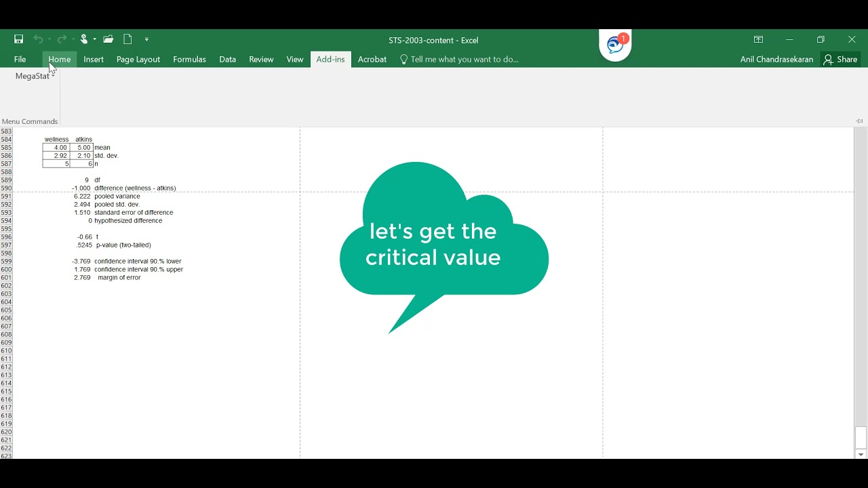The width and height of the screenshot is (868, 488).
Task: Click the 'mean' label
Action: tap(102, 147)
